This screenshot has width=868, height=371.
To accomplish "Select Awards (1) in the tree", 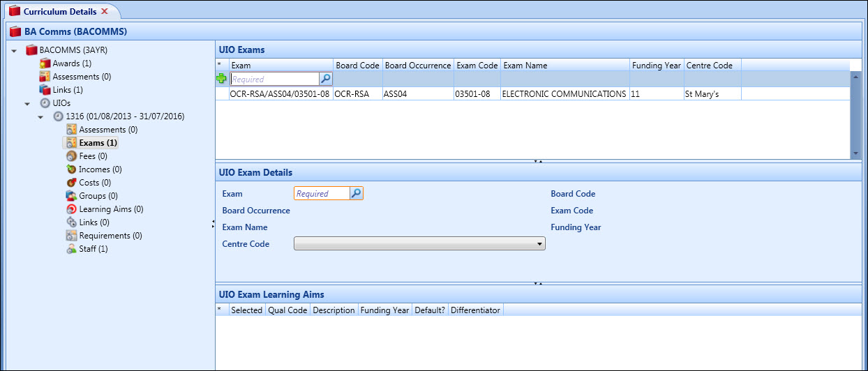I will coord(72,63).
